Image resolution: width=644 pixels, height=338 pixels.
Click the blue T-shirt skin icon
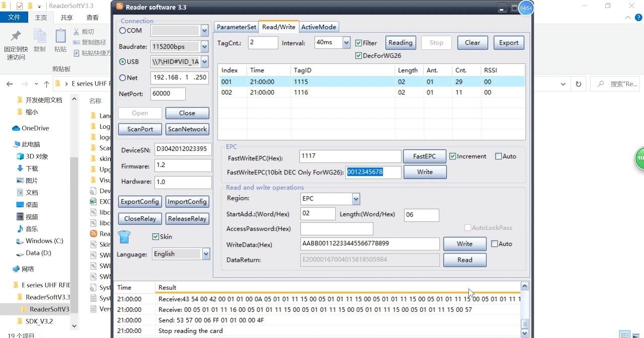coord(124,236)
